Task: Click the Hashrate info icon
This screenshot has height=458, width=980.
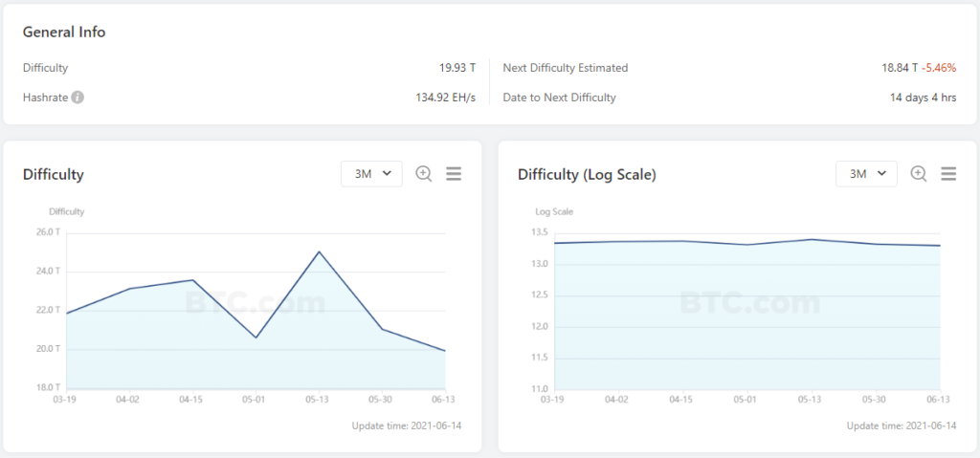Action: [x=78, y=98]
